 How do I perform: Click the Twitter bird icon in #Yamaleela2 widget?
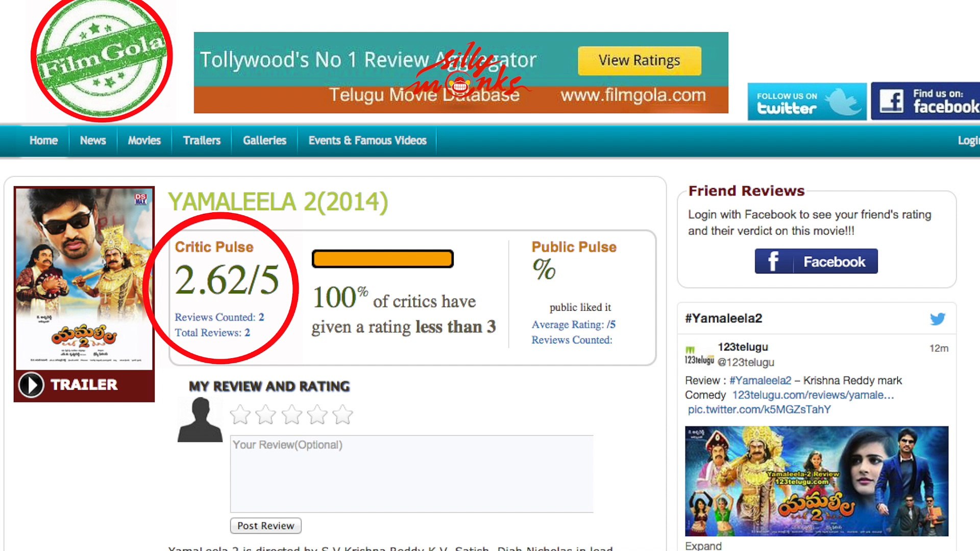(x=937, y=319)
